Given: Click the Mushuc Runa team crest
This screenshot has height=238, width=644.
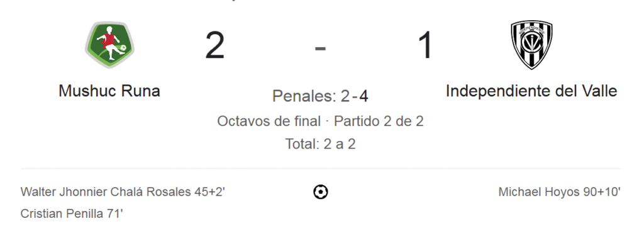Looking at the screenshot, I should tap(109, 45).
